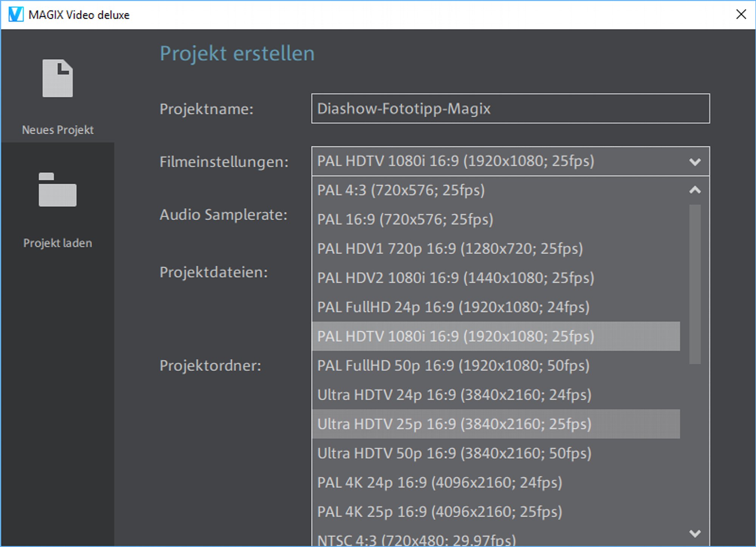Click the Projekt laden folder icon
Screen dimensions: 756x547
tap(57, 190)
